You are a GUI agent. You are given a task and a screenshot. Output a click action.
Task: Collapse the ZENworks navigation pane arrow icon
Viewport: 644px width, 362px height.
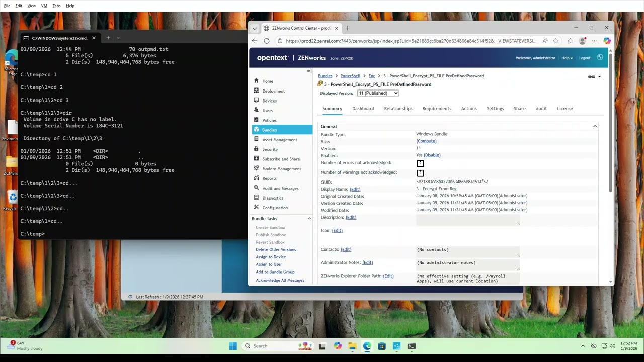point(309,71)
